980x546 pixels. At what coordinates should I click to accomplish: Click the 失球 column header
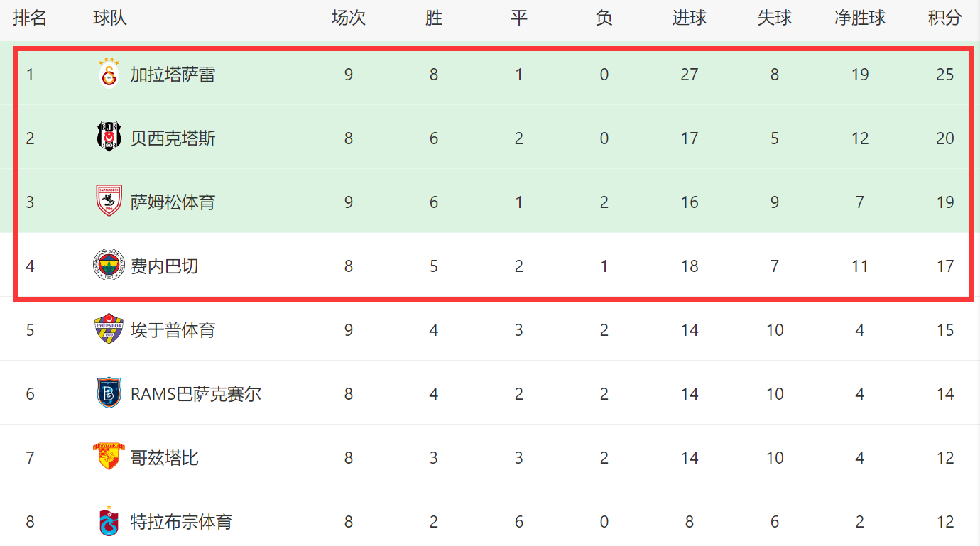[774, 18]
